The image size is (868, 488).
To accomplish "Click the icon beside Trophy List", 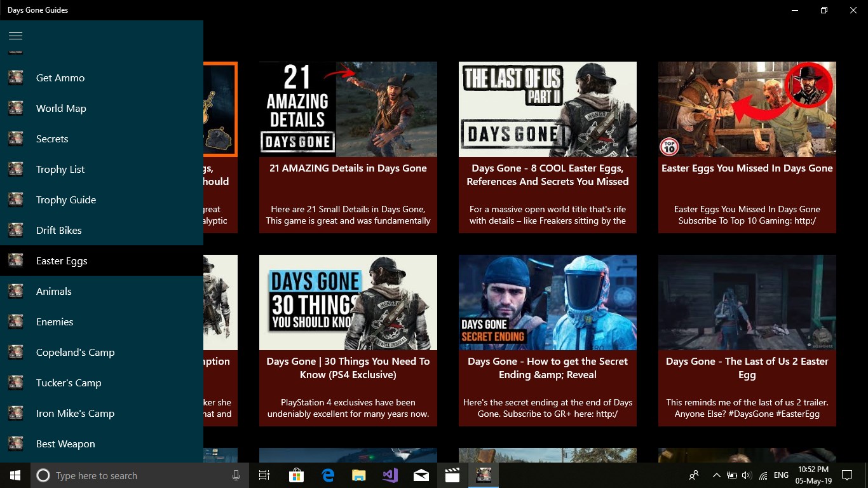I will [16, 170].
